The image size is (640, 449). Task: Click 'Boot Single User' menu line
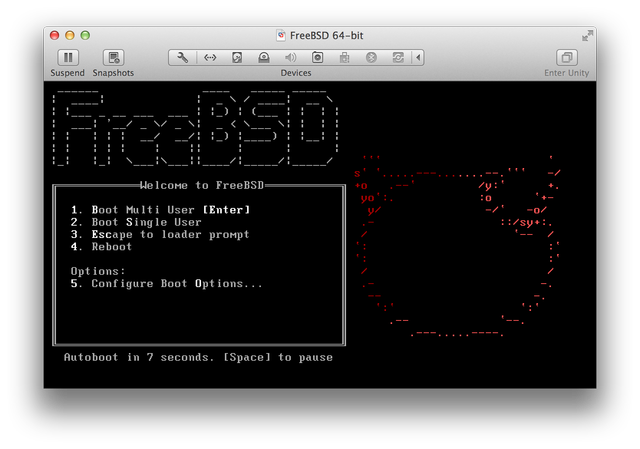pyautogui.click(x=136, y=222)
